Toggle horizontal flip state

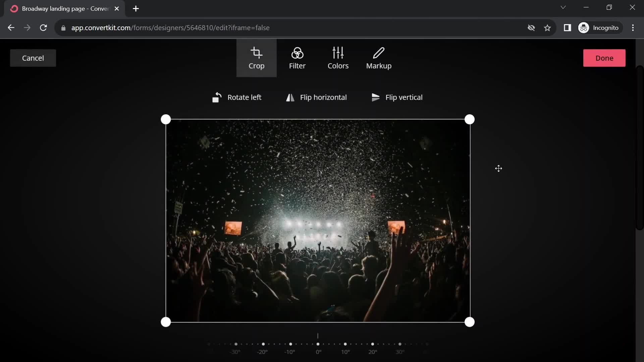point(317,97)
